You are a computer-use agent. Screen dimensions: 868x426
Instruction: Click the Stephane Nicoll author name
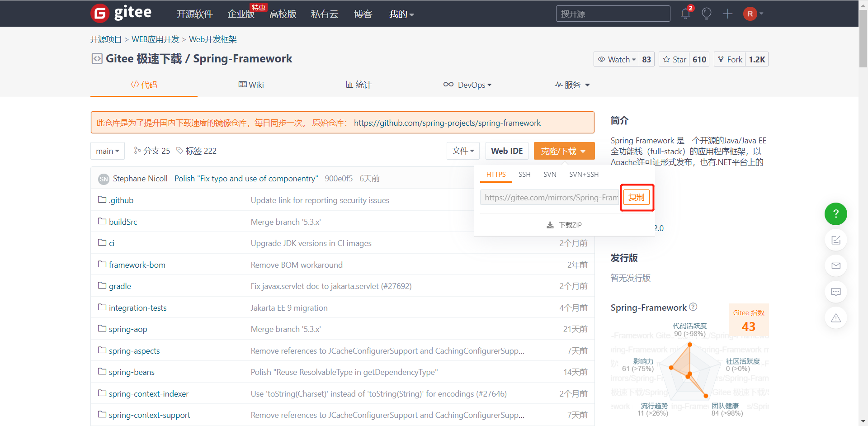140,179
